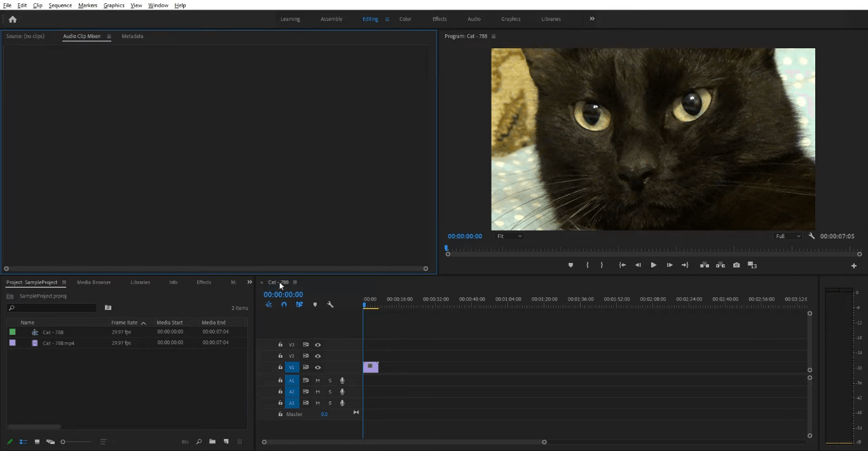The height and width of the screenshot is (451, 868).
Task: Click the Home icon in top bar
Action: 12,19
